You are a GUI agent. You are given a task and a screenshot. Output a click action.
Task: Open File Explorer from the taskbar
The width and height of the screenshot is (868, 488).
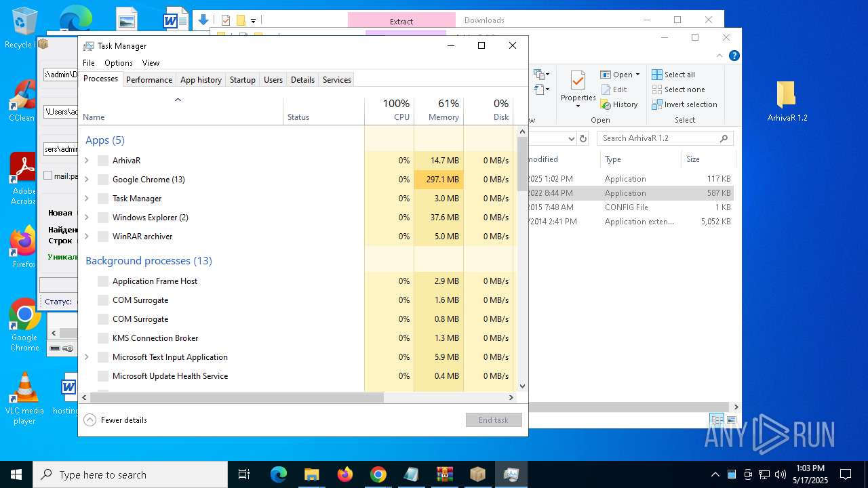[312, 474]
